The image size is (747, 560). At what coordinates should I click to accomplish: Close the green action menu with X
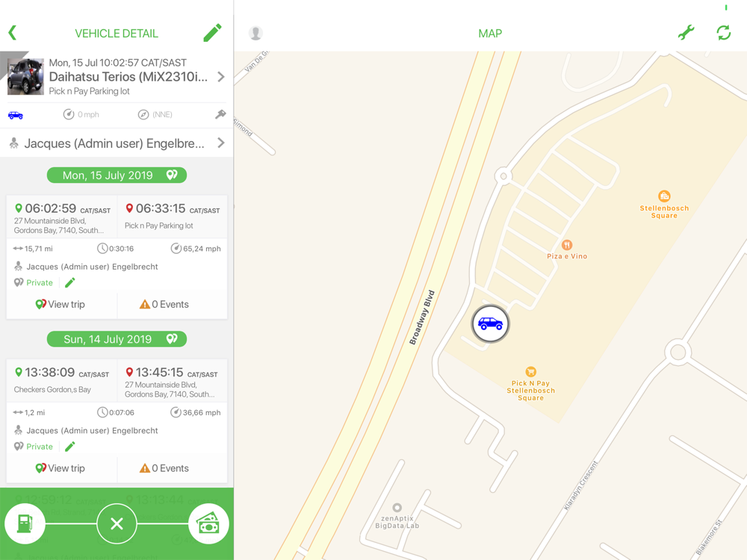(117, 524)
